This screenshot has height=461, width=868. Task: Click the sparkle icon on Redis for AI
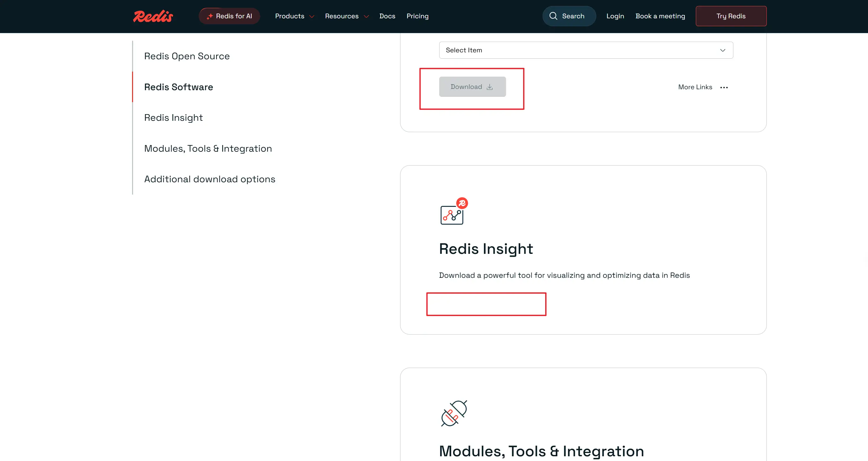(210, 16)
